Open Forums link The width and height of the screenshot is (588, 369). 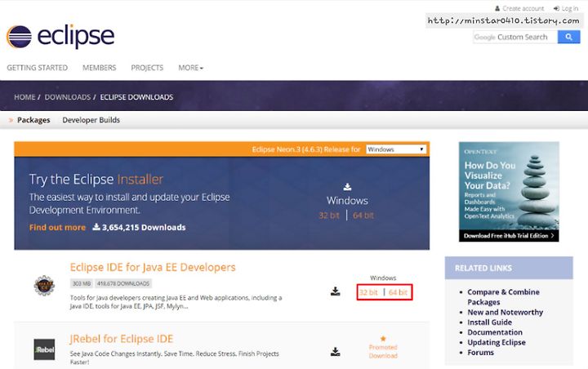point(480,353)
